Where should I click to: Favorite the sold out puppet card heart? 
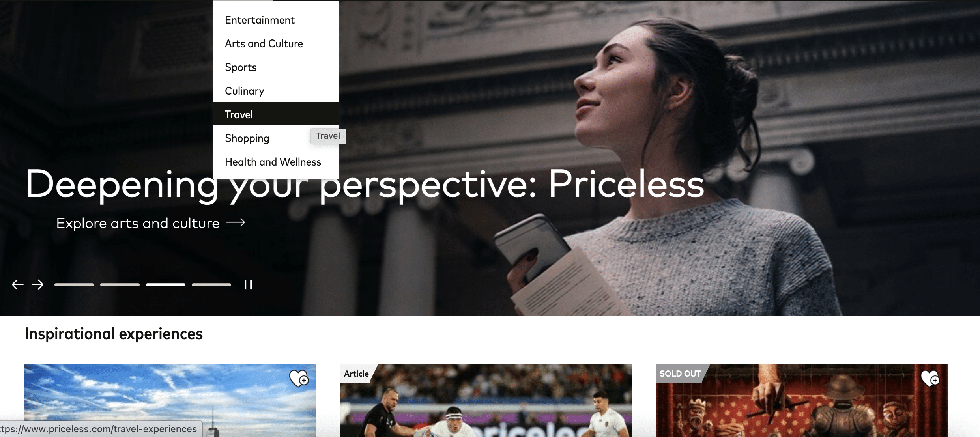(x=930, y=379)
